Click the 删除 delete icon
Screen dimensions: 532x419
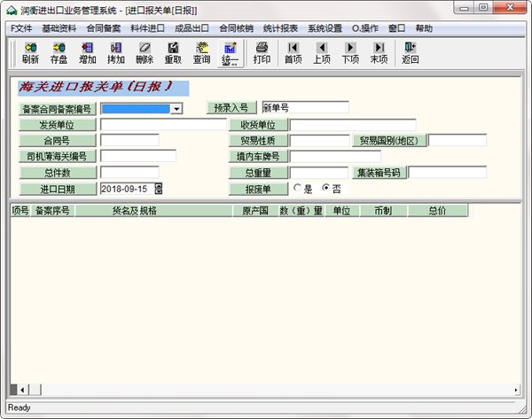pyautogui.click(x=145, y=53)
